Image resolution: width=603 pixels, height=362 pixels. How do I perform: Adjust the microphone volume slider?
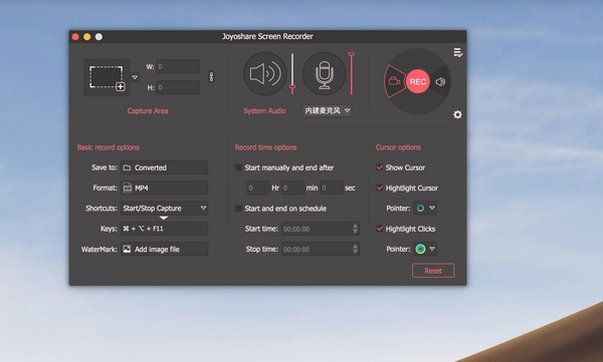coord(351,73)
